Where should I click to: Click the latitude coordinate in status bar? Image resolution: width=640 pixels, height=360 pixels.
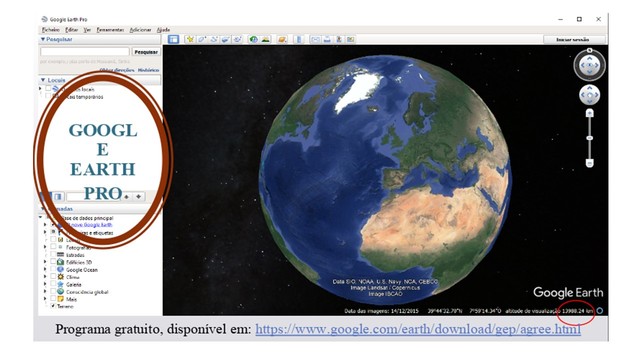(x=445, y=311)
